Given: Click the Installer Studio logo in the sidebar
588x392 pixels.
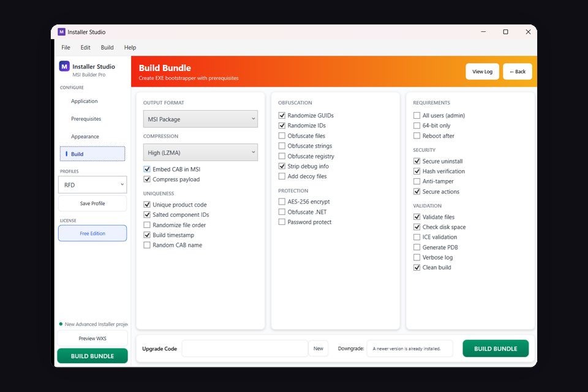Looking at the screenshot, I should click(64, 66).
